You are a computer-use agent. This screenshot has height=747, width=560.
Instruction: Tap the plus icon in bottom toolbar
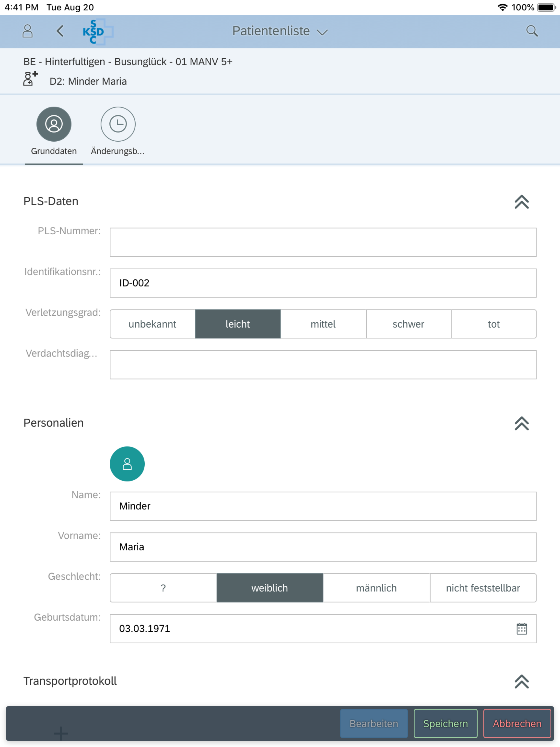pyautogui.click(x=61, y=733)
